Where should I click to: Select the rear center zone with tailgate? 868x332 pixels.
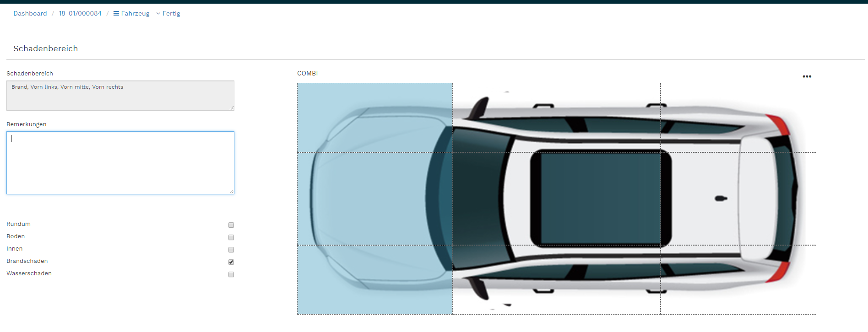(738, 198)
